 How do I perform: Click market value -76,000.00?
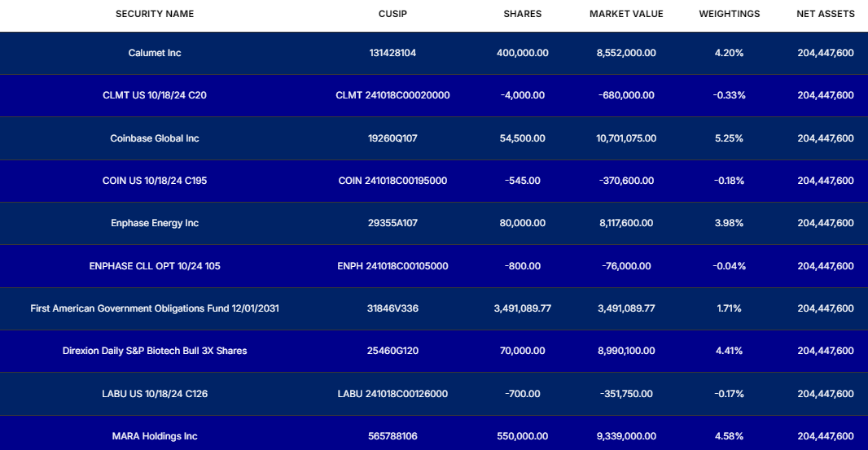coord(626,266)
